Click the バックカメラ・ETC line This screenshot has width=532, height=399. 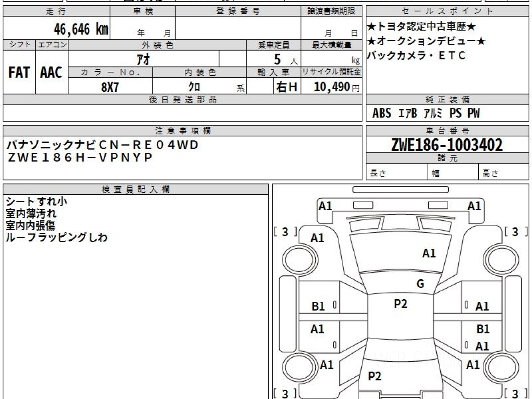coord(416,55)
